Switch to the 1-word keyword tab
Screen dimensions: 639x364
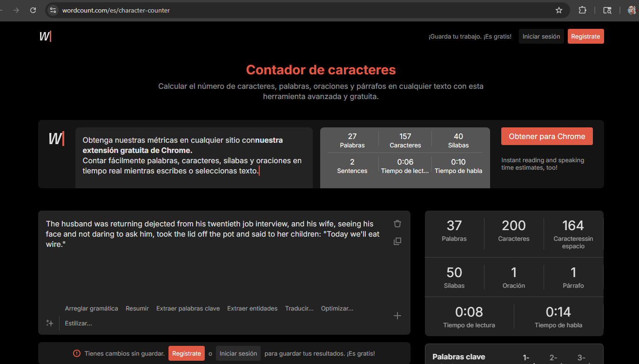coord(526,357)
